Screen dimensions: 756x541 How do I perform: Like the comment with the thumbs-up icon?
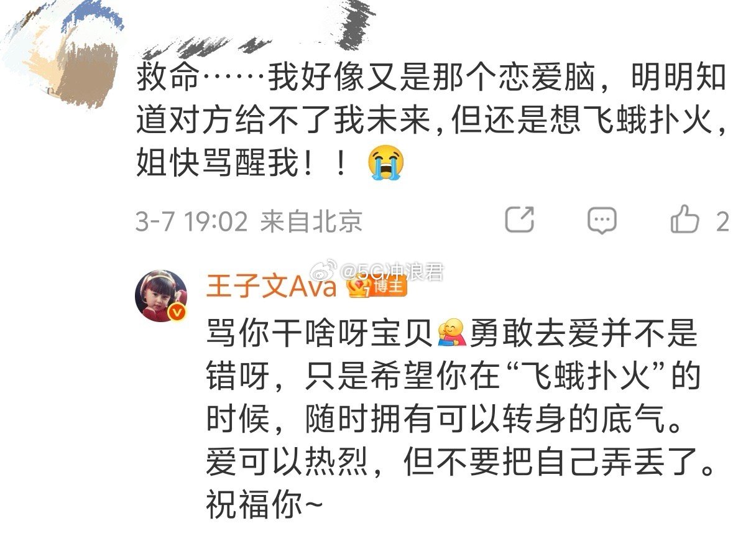685,220
